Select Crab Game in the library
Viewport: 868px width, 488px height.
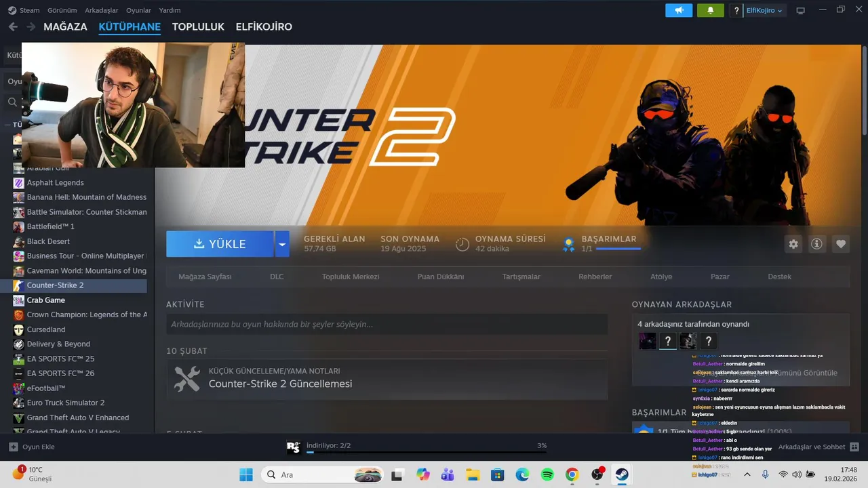pos(45,300)
